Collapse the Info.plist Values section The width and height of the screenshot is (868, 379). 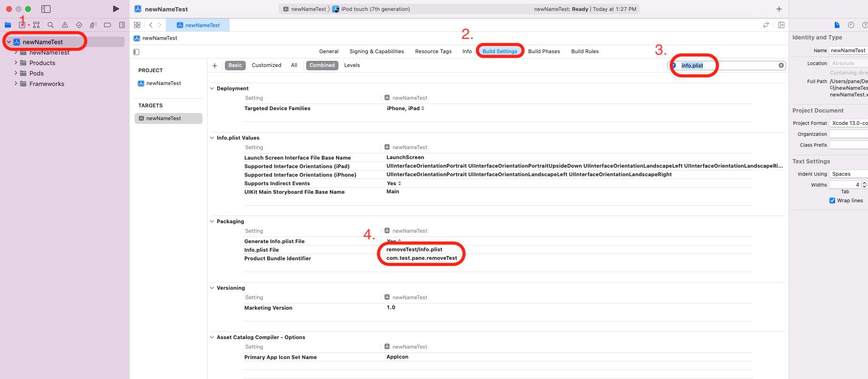point(212,138)
